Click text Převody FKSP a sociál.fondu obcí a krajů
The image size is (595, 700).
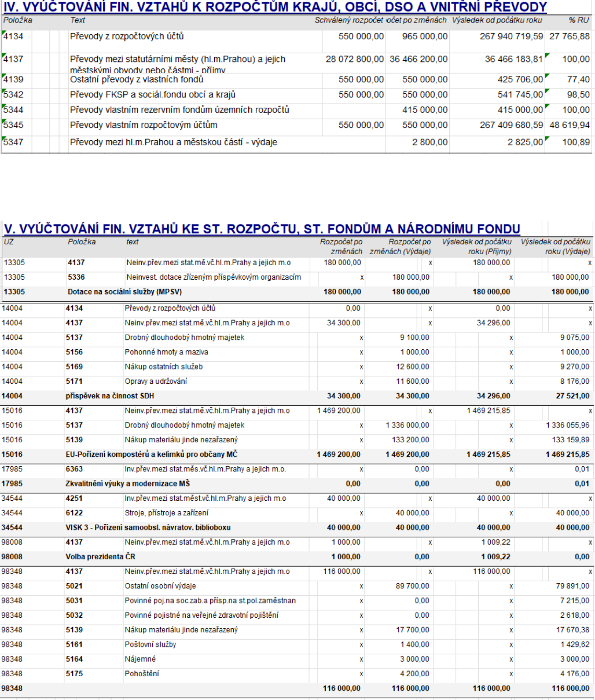[x=153, y=94]
